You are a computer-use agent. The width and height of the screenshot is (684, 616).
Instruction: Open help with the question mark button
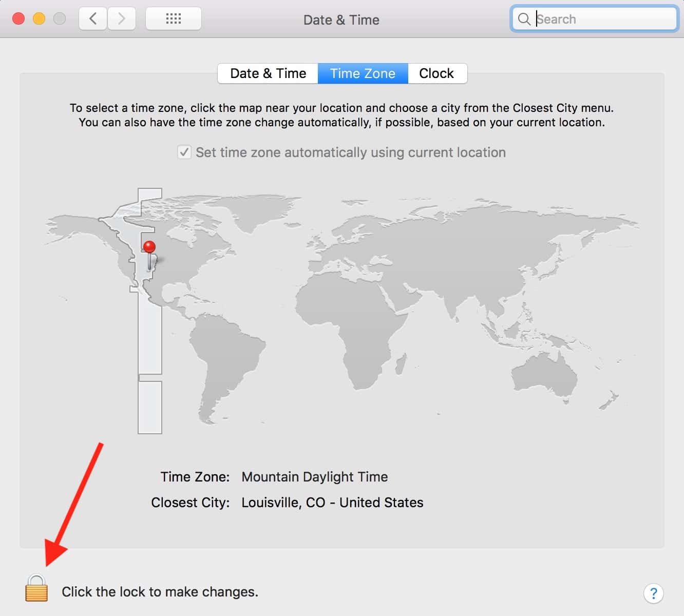pos(653,593)
